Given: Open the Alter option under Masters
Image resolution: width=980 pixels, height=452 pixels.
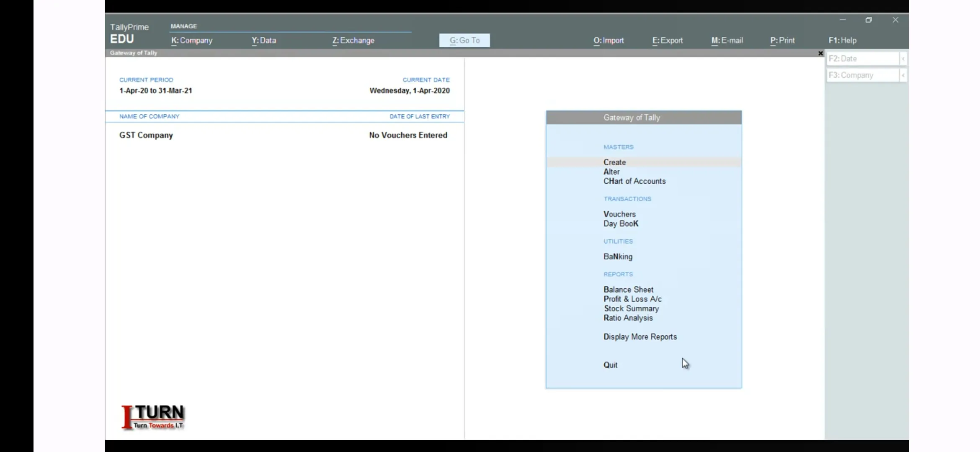Looking at the screenshot, I should point(611,171).
